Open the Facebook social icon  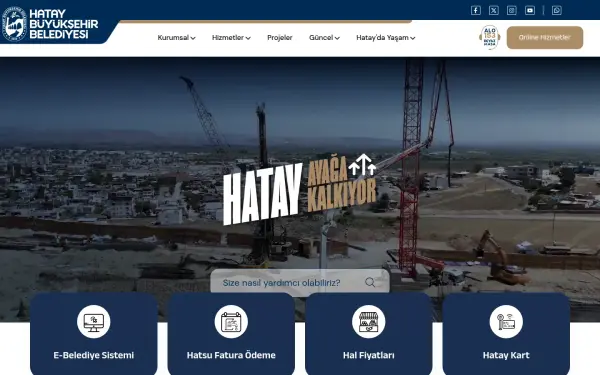476,10
